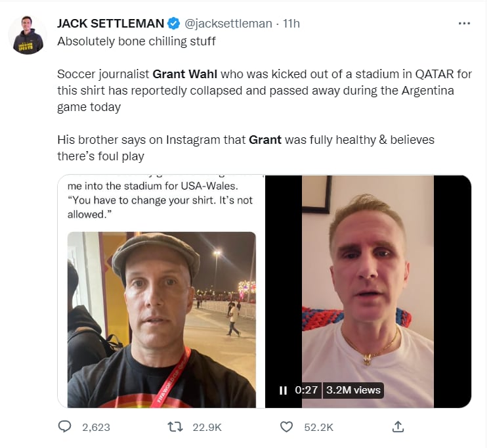Pause the video with pause icon
The width and height of the screenshot is (491, 448).
click(x=283, y=390)
